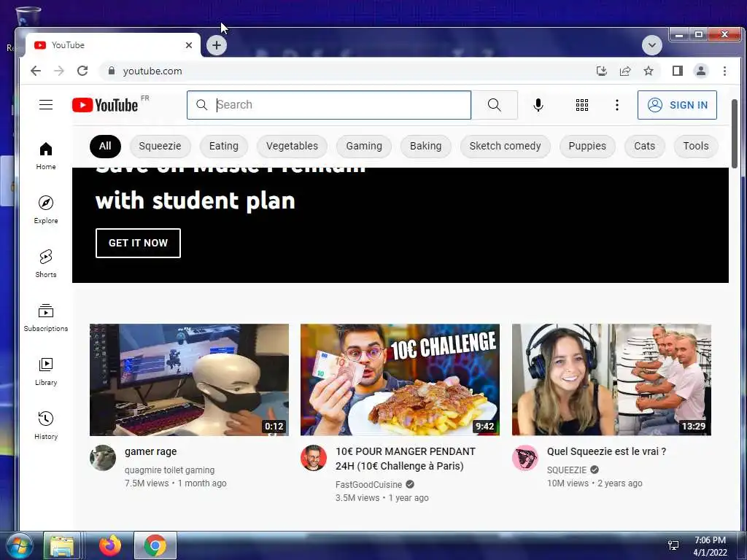Click quagmire toilet gaming channel avatar
This screenshot has width=747, height=560.
103,458
